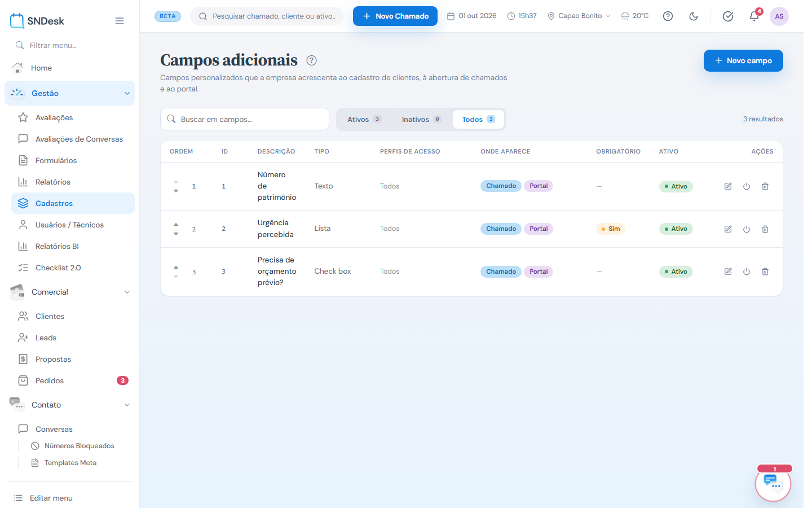Viewport: 812px width, 508px height.
Task: Move Urgência percebida up in order
Action: pos(176,224)
